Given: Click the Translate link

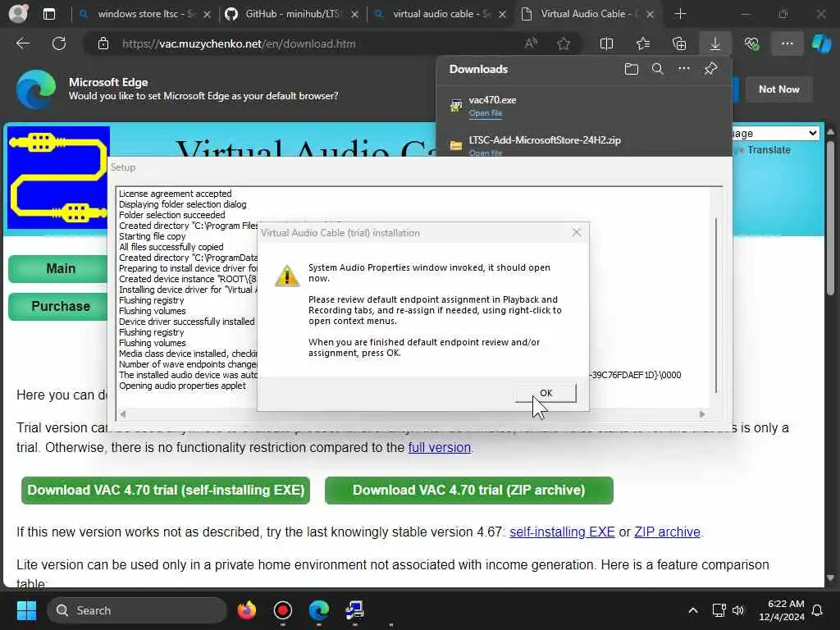Looking at the screenshot, I should pos(769,150).
